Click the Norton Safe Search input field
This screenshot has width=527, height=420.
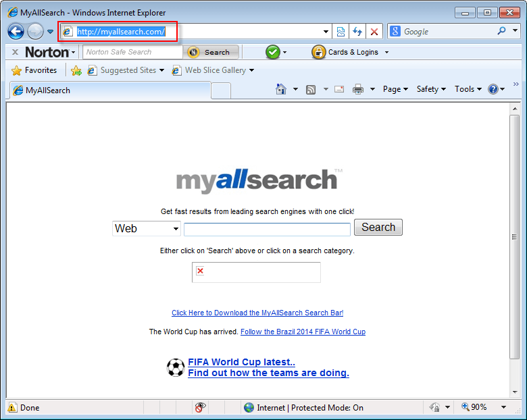click(132, 52)
